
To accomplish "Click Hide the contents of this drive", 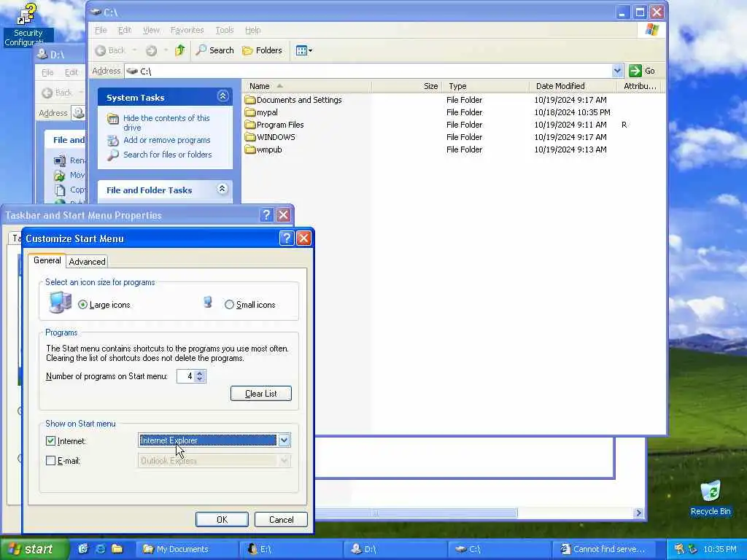I will [166, 122].
